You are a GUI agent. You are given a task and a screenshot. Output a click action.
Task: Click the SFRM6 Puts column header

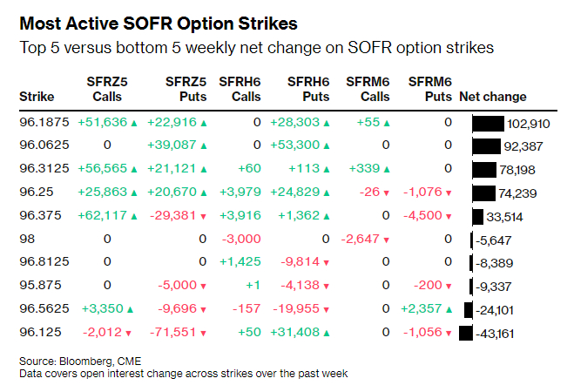pos(429,87)
